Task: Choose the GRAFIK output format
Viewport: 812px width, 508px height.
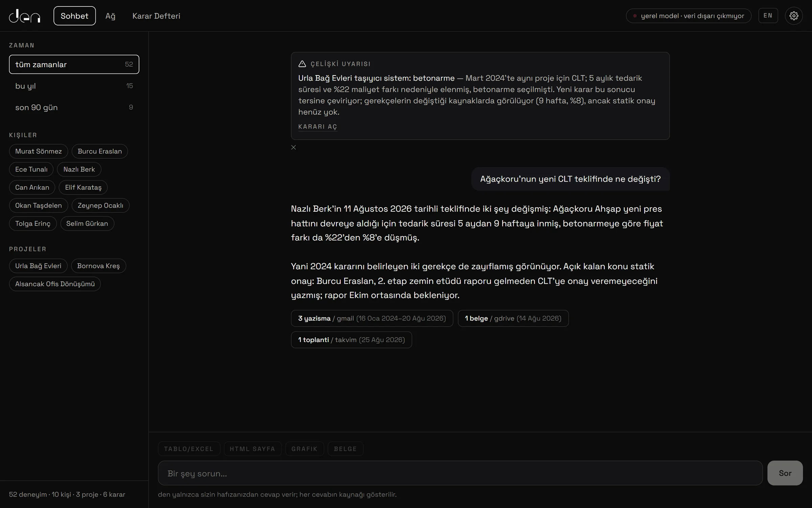Action: 304,449
